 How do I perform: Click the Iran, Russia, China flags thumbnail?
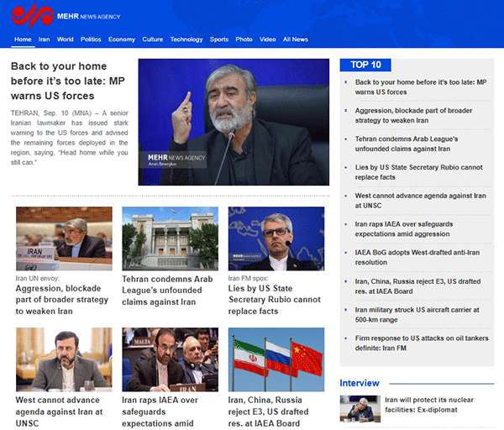pyautogui.click(x=276, y=359)
